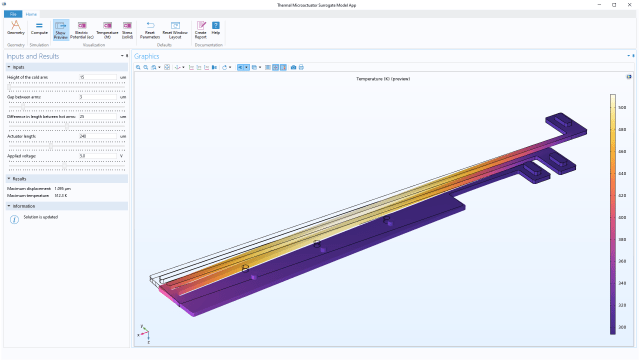Take an image snapshot with the camera icon
Image resolution: width=640 pixels, height=360 pixels.
(293, 67)
